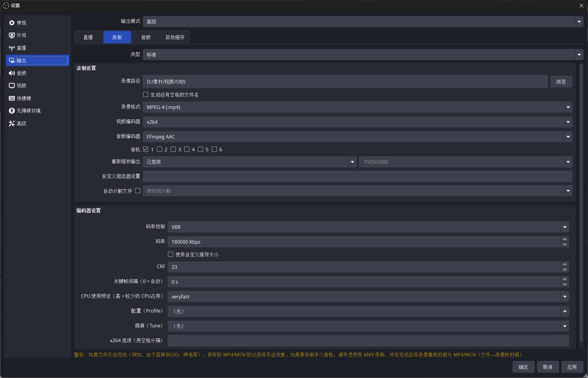
Task: Enable 使用自定义缓存大小 checkbox
Action: pos(171,254)
